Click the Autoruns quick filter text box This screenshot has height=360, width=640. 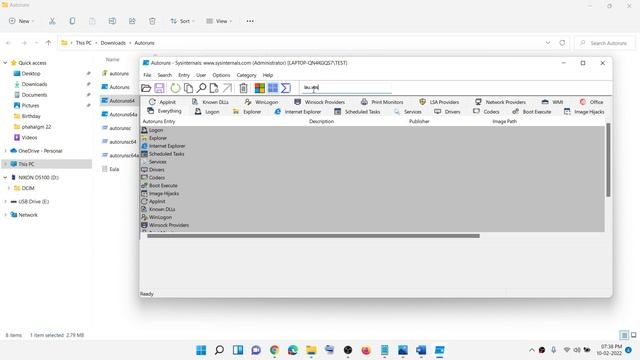347,87
